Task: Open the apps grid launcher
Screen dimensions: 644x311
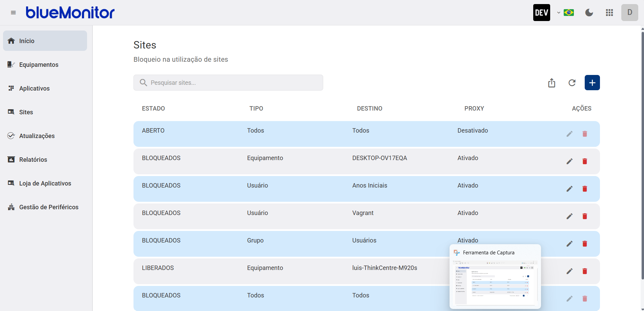Action: click(x=609, y=13)
